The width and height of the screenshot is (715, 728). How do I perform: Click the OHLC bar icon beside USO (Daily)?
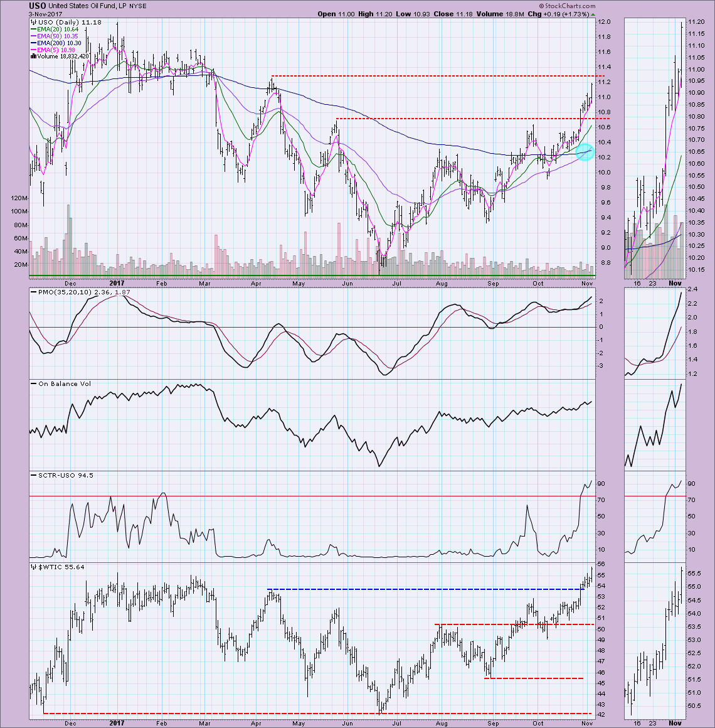pyautogui.click(x=33, y=23)
